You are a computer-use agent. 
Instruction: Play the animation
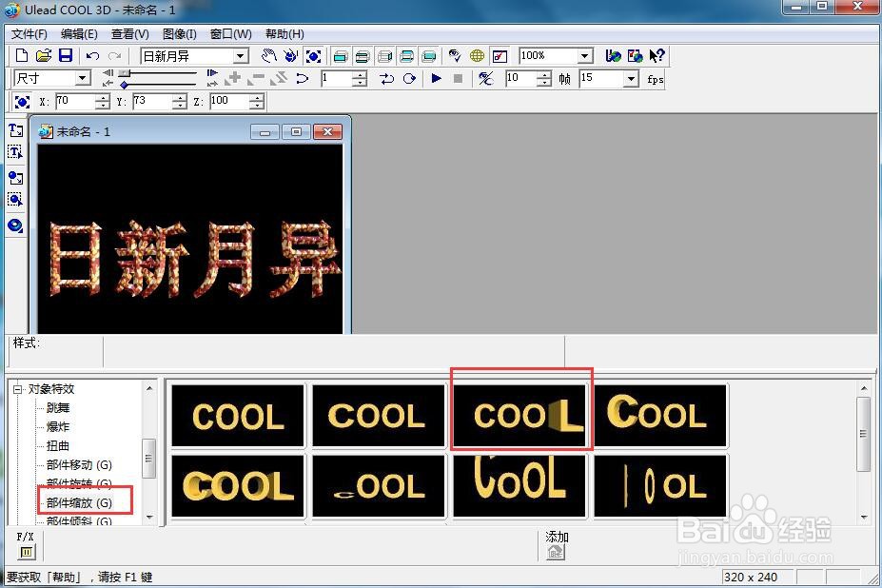pos(436,78)
